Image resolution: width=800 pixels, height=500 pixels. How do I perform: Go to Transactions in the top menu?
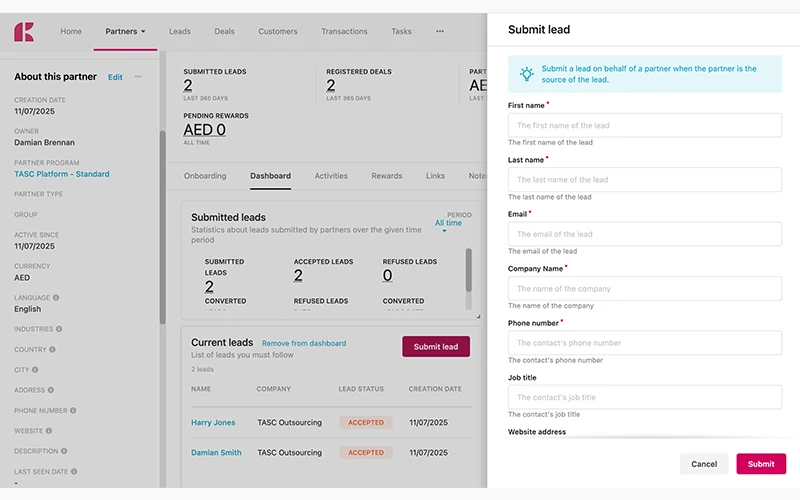coord(344,32)
